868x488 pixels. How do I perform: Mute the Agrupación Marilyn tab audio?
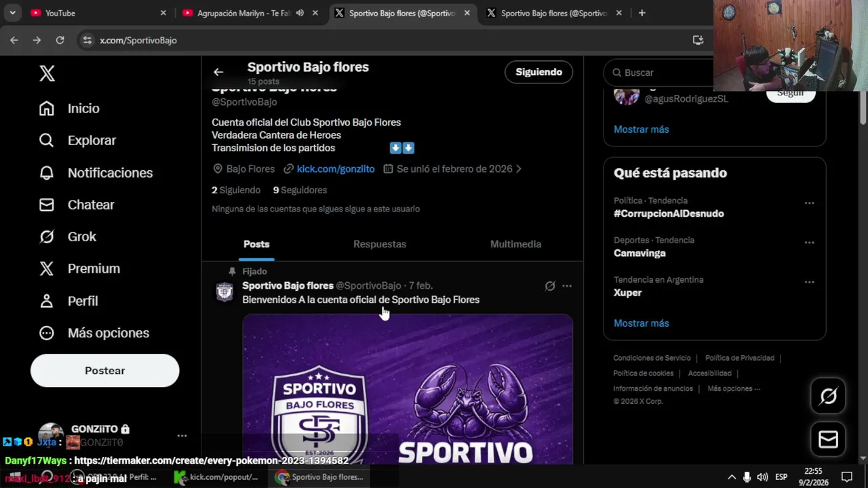coord(300,13)
